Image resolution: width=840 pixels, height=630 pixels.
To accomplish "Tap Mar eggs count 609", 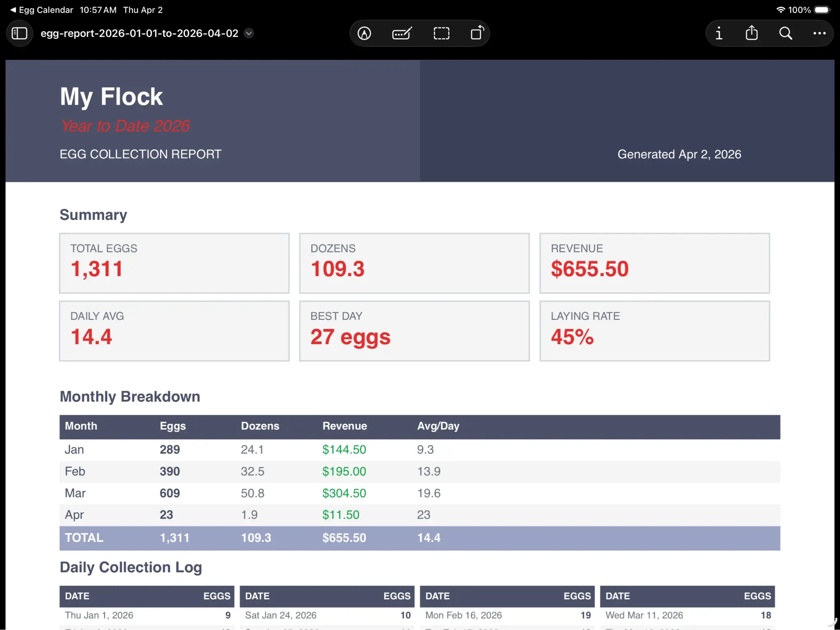I will [x=170, y=493].
